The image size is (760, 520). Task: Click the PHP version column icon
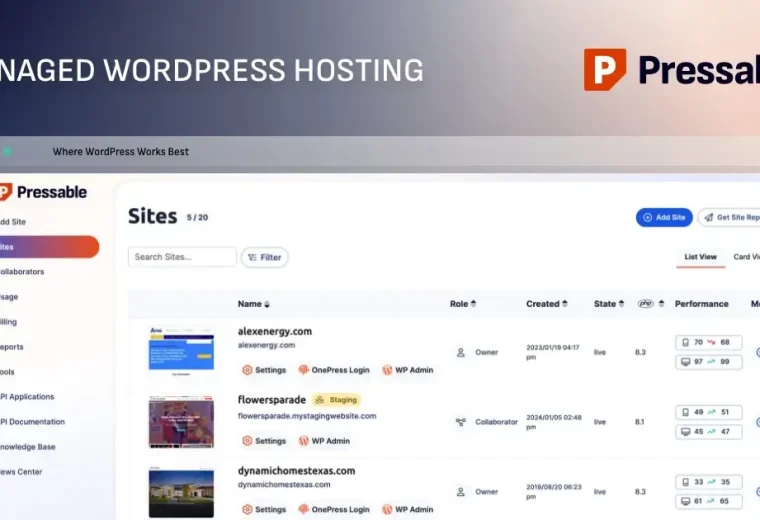646,304
